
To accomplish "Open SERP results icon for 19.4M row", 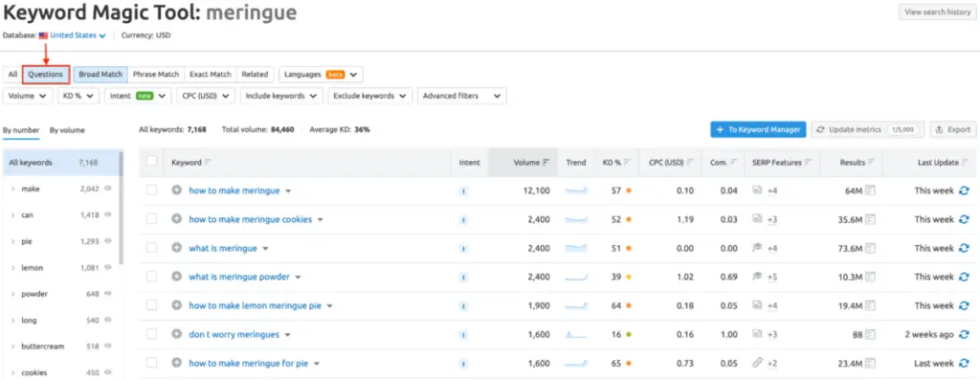I will [870, 305].
